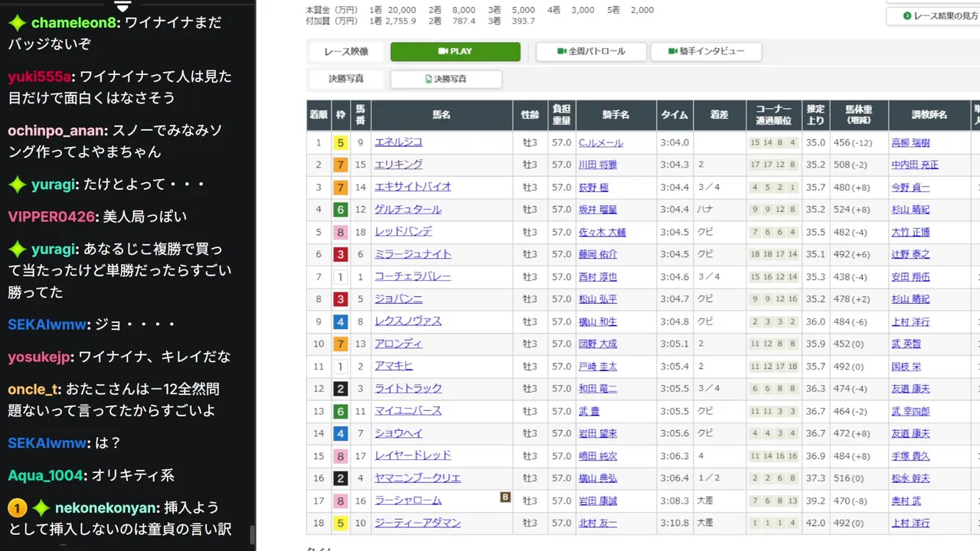This screenshot has height=551, width=980.
Task: Open jockey 岩田 望来's page
Action: pyautogui.click(x=598, y=433)
